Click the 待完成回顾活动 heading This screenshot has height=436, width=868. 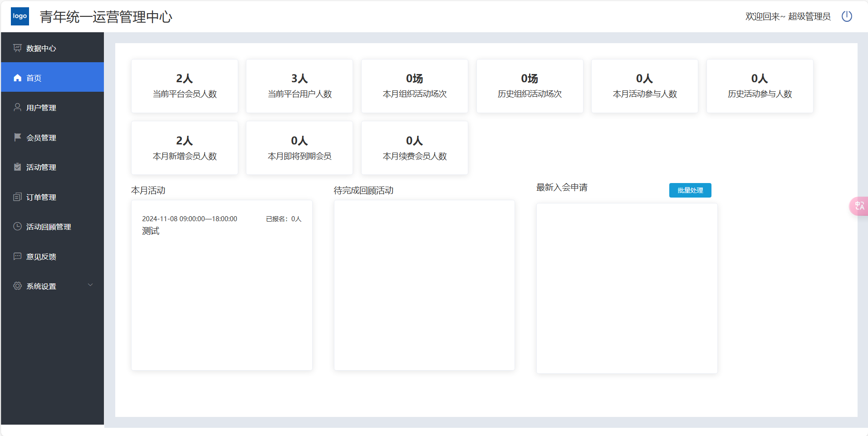pyautogui.click(x=363, y=190)
